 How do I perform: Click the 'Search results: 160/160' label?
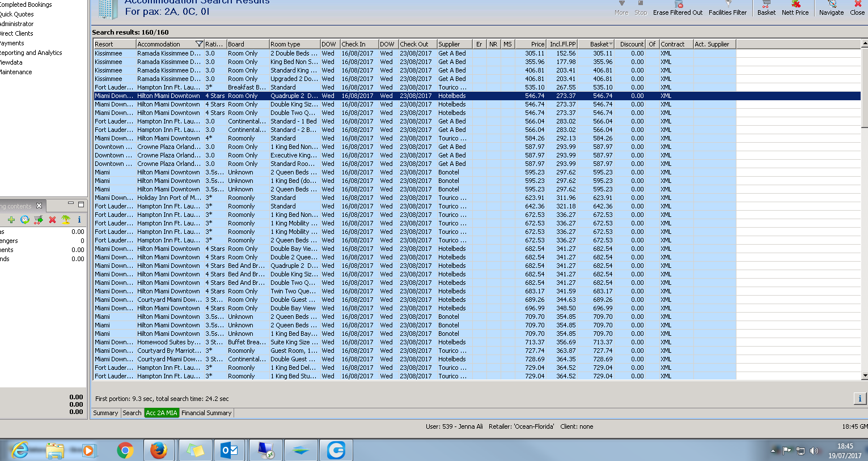pos(130,32)
